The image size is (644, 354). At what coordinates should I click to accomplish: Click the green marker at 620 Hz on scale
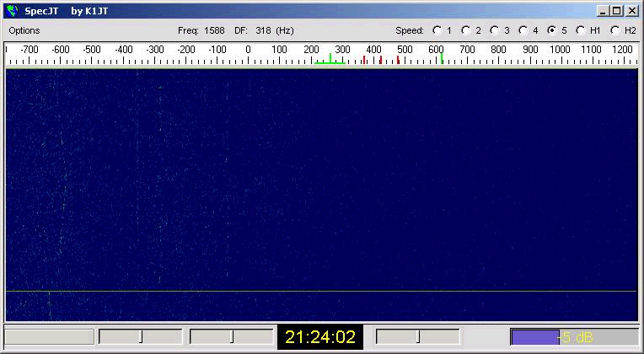tap(442, 59)
